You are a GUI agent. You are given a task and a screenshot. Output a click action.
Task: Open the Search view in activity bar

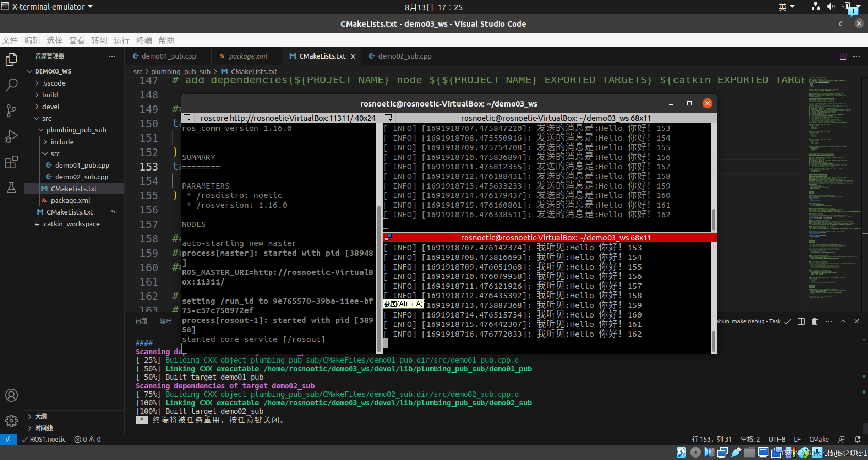pyautogui.click(x=11, y=85)
